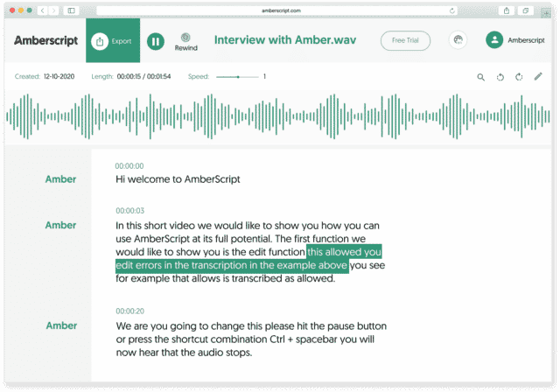Click the audio waveform timeline
Viewport: 560px width, 392px height.
pos(280,115)
